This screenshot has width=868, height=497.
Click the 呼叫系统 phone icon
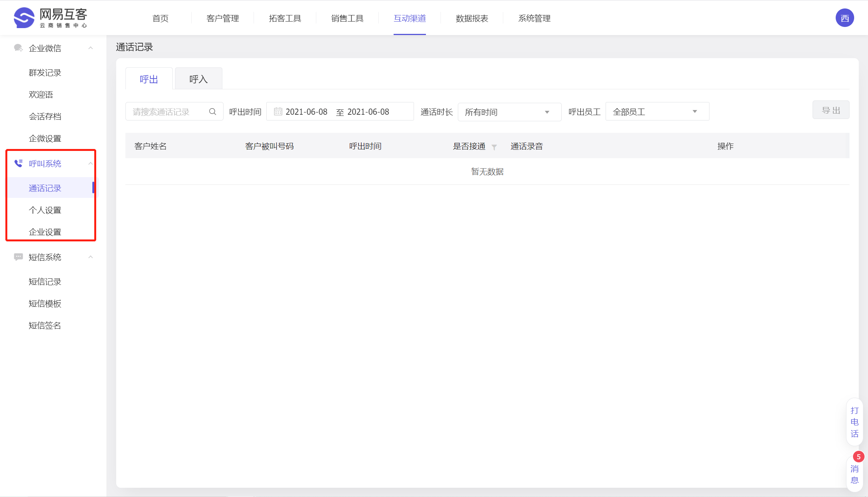tap(18, 163)
